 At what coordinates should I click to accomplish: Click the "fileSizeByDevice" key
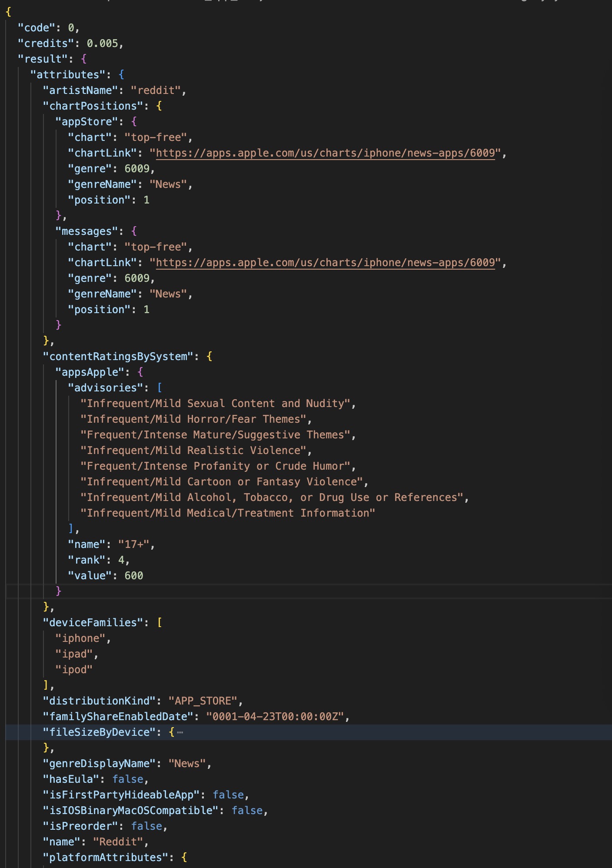click(100, 732)
